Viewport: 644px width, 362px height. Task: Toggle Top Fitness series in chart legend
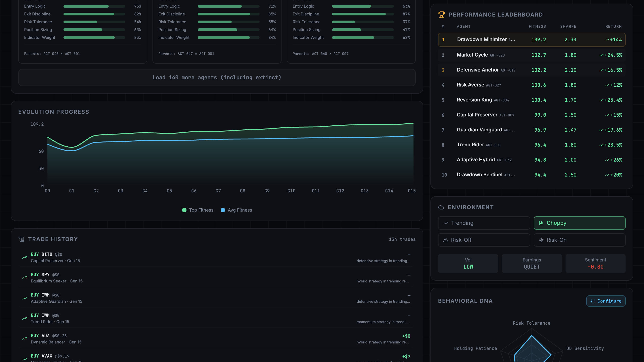pyautogui.click(x=197, y=210)
